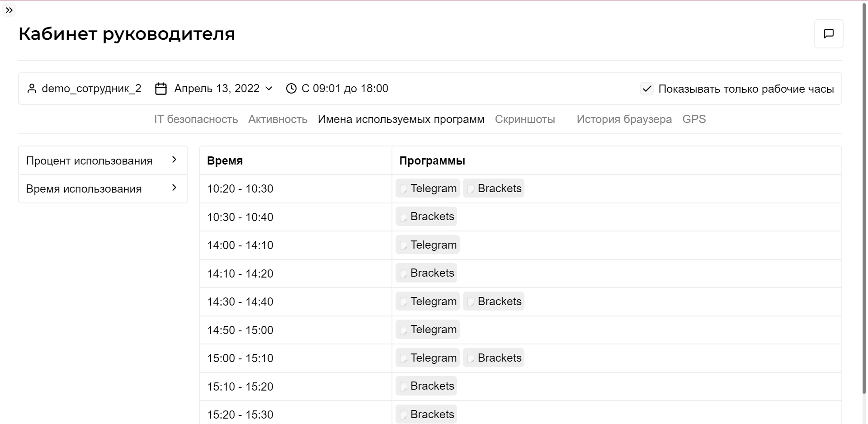Open the 'Скриншоты' tab

[x=525, y=119]
